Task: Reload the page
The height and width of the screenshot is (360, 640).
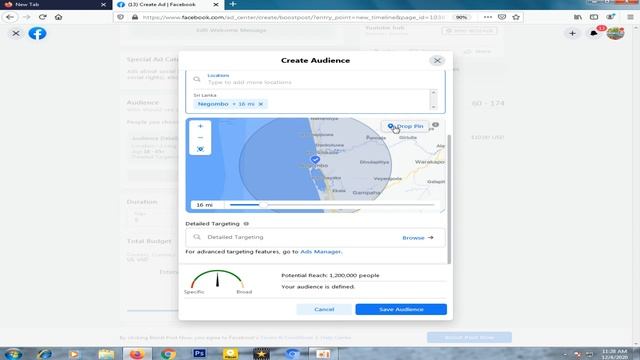Action: pos(42,17)
